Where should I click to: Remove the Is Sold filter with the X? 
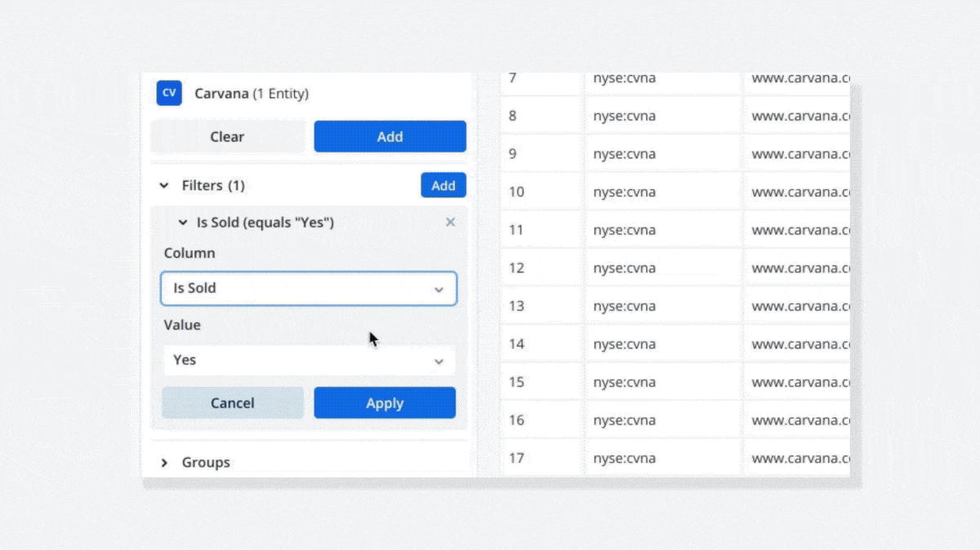click(450, 222)
